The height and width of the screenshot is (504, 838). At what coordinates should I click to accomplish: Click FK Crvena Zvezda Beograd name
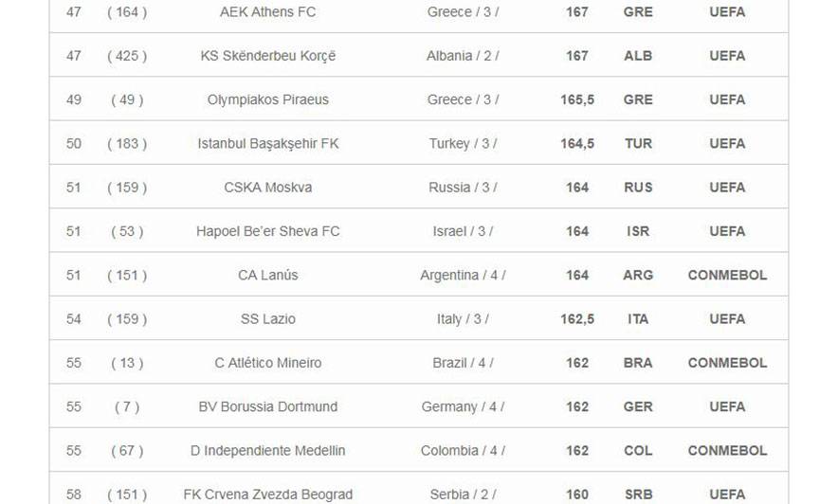267,494
